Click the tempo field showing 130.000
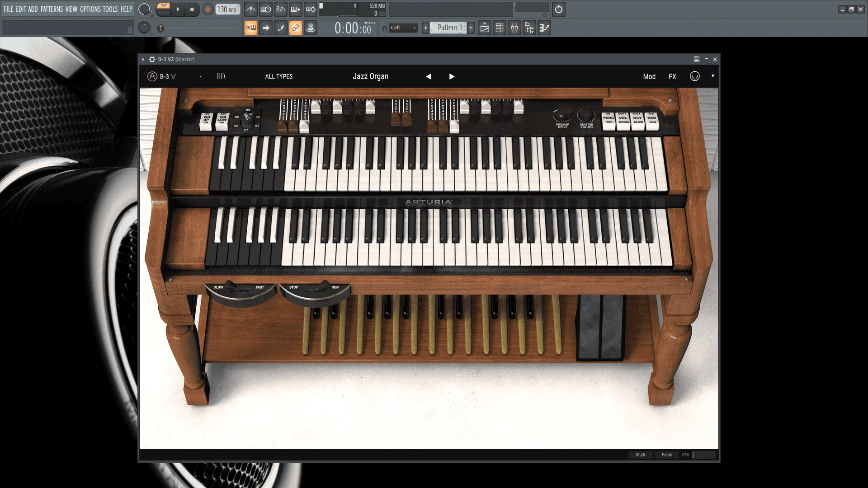The image size is (868, 488). click(227, 9)
